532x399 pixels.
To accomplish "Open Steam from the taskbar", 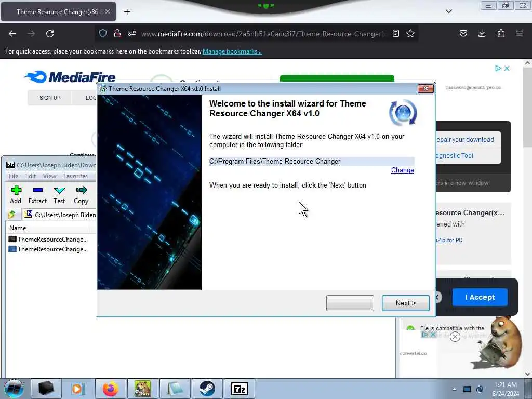I will 207,389.
